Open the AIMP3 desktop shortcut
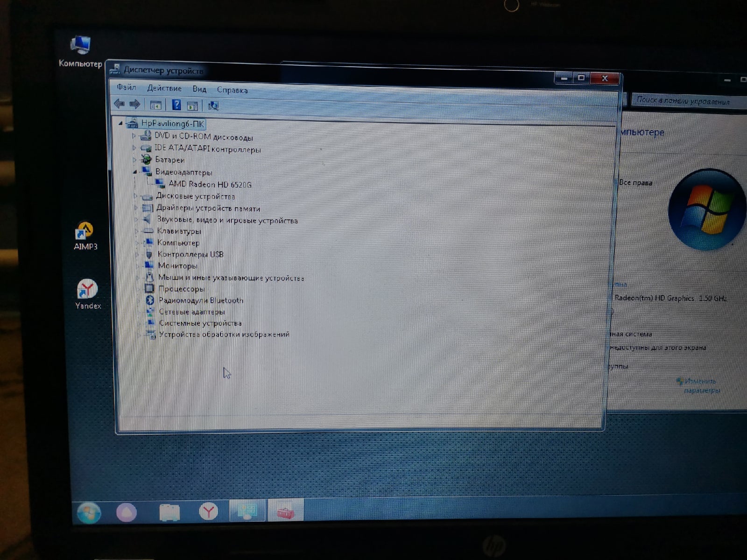The image size is (747, 560). 85,236
